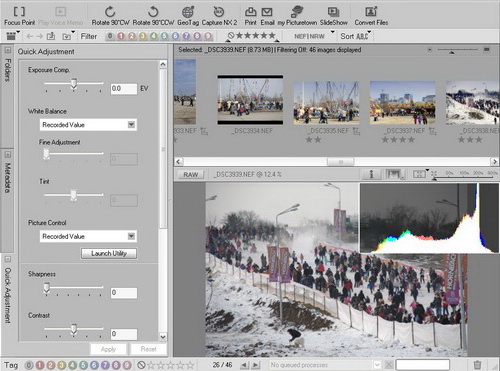Click the RAW button
500x371 pixels.
tap(191, 174)
